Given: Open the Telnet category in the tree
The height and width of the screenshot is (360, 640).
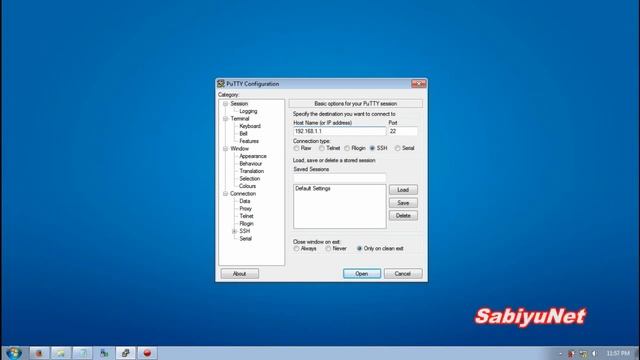Looking at the screenshot, I should point(246,216).
